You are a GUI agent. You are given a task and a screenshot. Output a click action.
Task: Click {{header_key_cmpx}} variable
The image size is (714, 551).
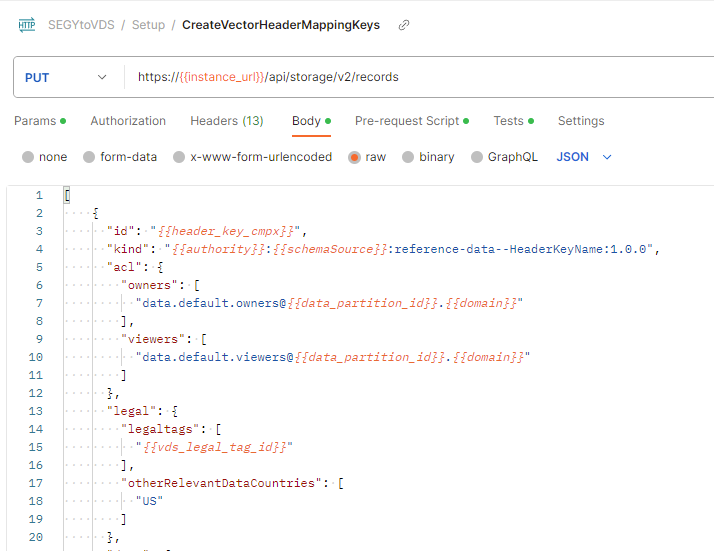click(225, 231)
